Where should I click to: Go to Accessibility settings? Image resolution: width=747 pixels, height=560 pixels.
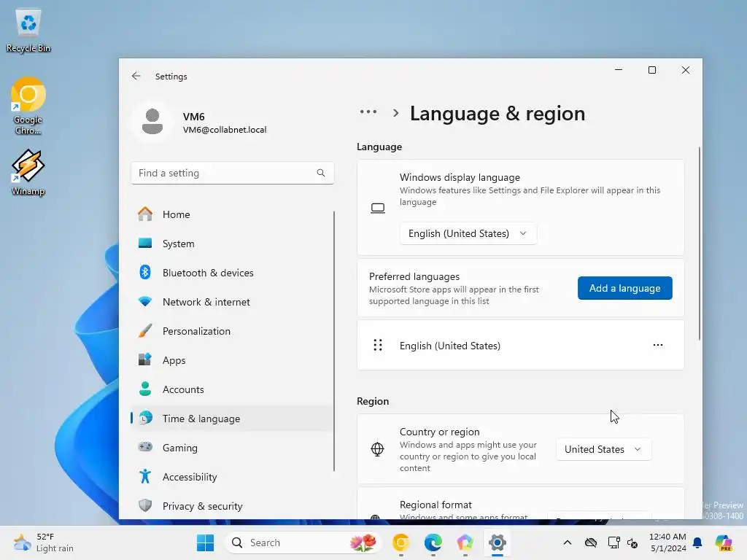[x=232, y=477]
